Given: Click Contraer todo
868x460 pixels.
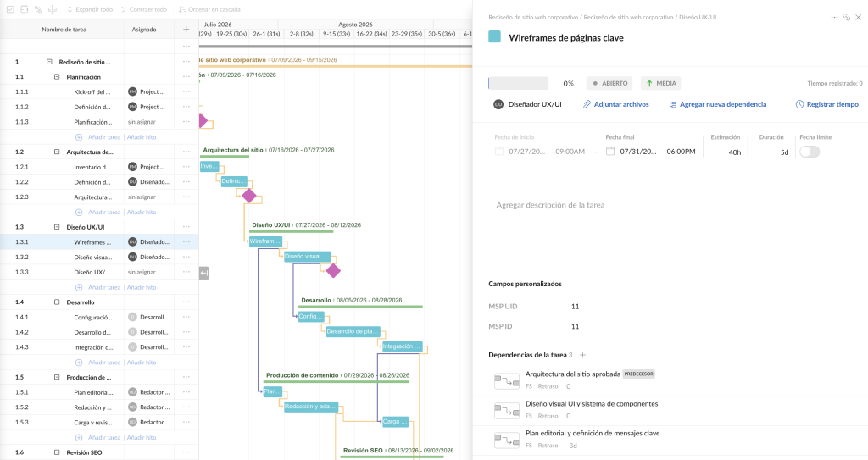Looking at the screenshot, I should pos(144,9).
